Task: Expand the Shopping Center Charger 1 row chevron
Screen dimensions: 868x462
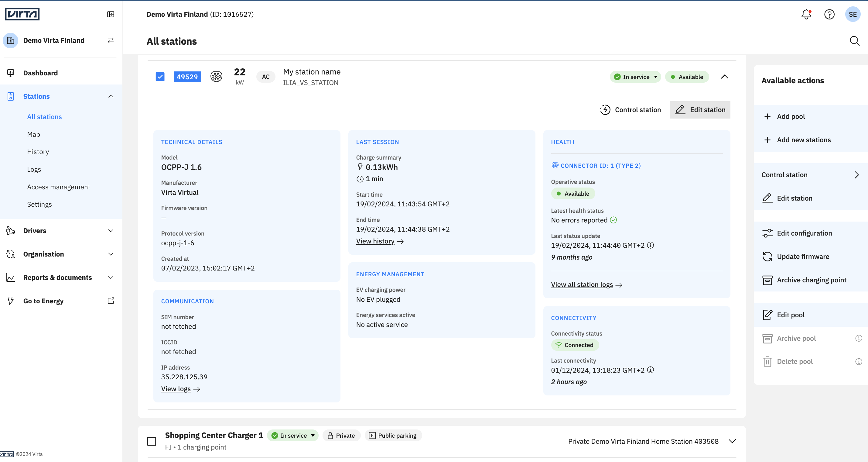Action: click(x=732, y=441)
